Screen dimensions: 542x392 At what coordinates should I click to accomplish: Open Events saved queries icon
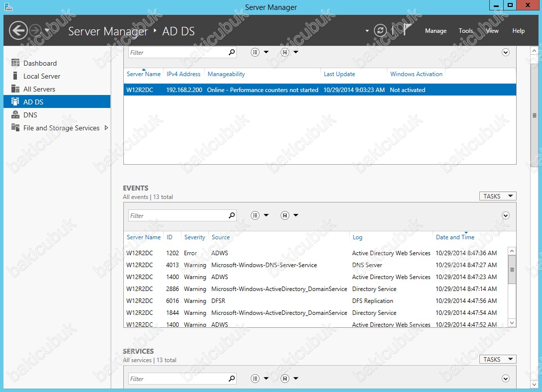[285, 215]
